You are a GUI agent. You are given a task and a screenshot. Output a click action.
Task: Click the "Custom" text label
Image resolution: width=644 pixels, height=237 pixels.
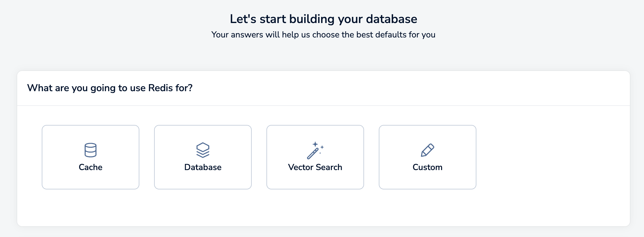[428, 167]
